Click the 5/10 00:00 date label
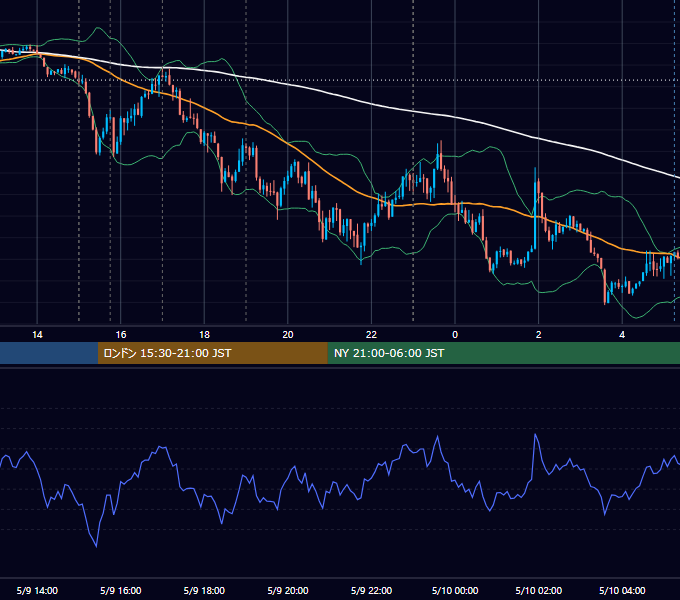Screen dimensions: 680x600 (455, 590)
